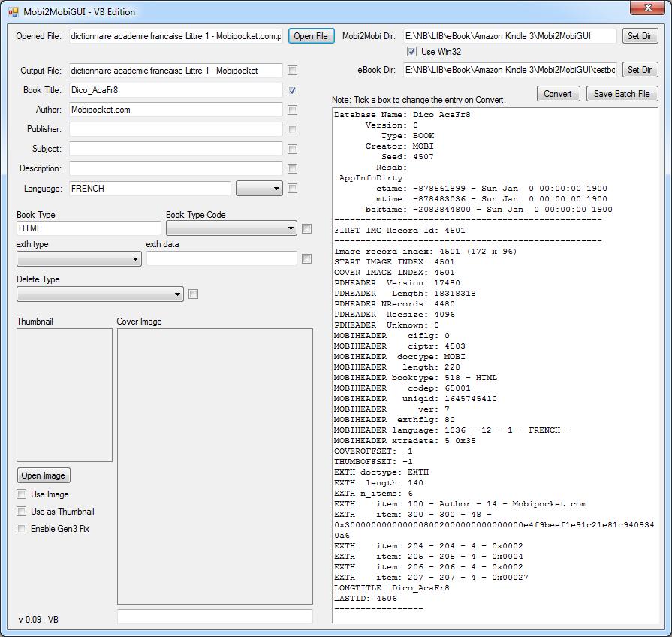Click Set Dir for eBook Dir
The width and height of the screenshot is (672, 637).
point(640,70)
